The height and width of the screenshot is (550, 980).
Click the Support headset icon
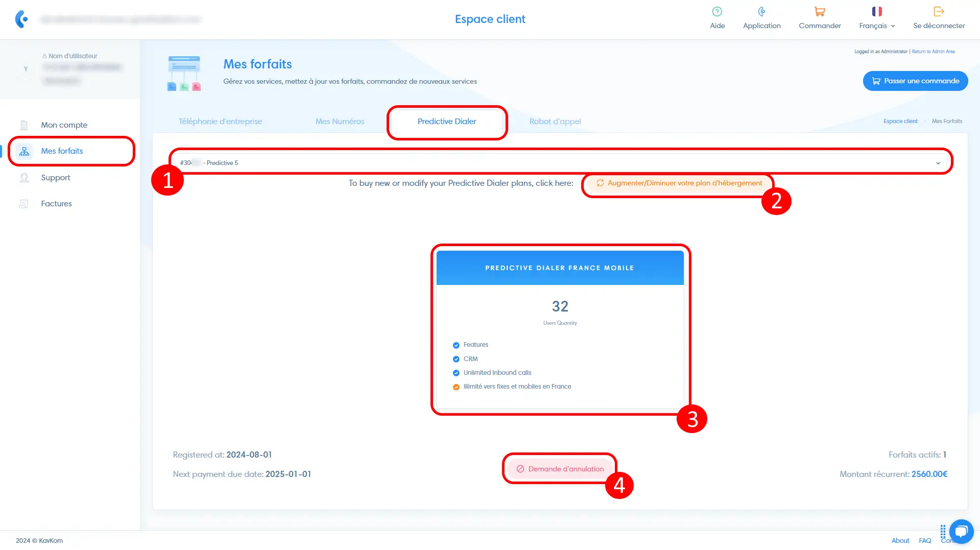point(24,178)
